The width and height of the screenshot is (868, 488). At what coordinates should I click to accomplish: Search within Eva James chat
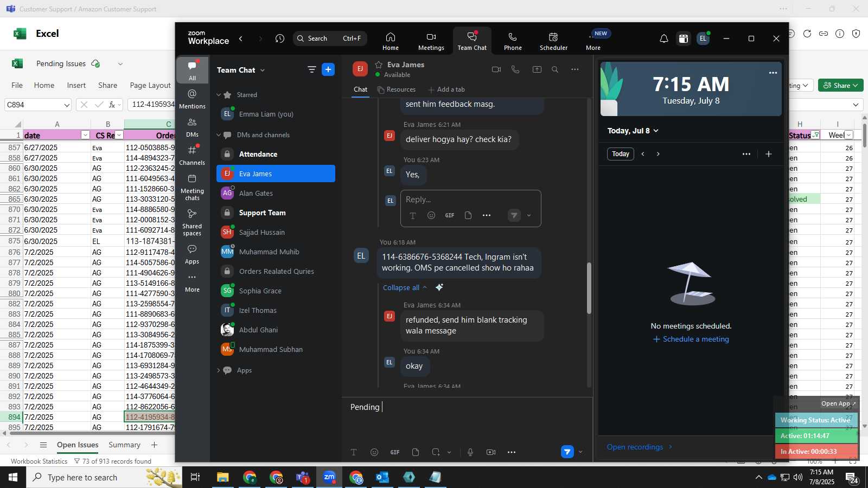[x=555, y=69]
